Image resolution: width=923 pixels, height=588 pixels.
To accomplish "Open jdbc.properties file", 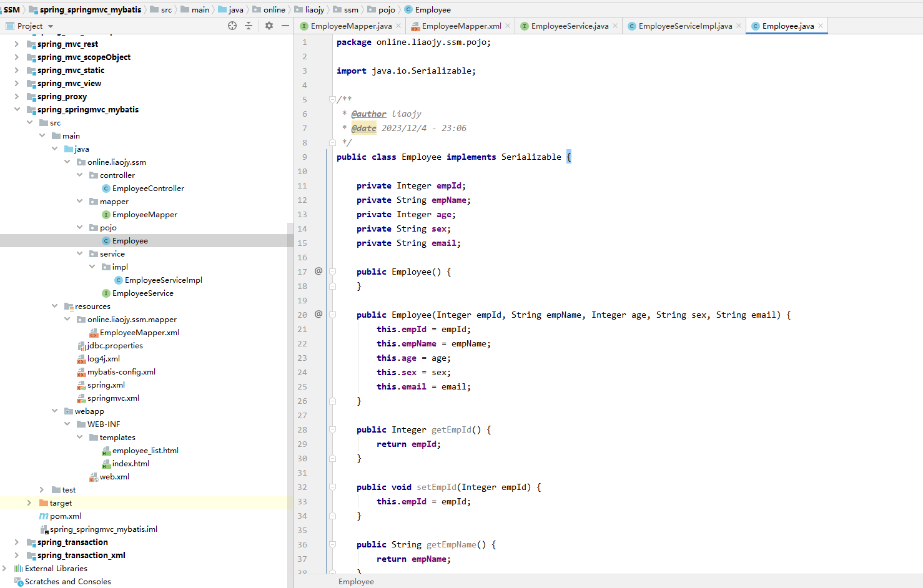I will (x=110, y=345).
